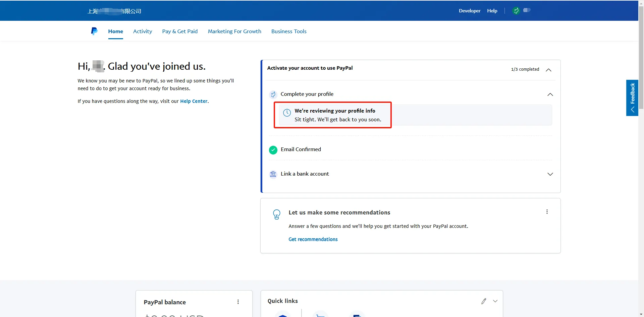Open Marketing For Growth menu
This screenshot has width=644, height=317.
(234, 31)
